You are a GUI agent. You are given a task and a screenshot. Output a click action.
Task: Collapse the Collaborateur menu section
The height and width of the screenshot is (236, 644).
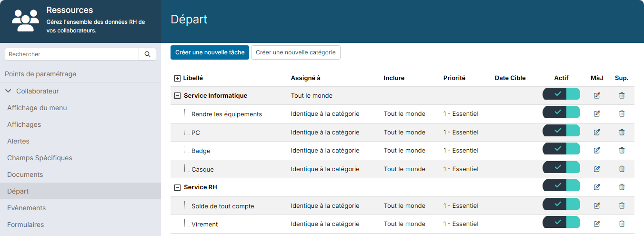[8, 91]
